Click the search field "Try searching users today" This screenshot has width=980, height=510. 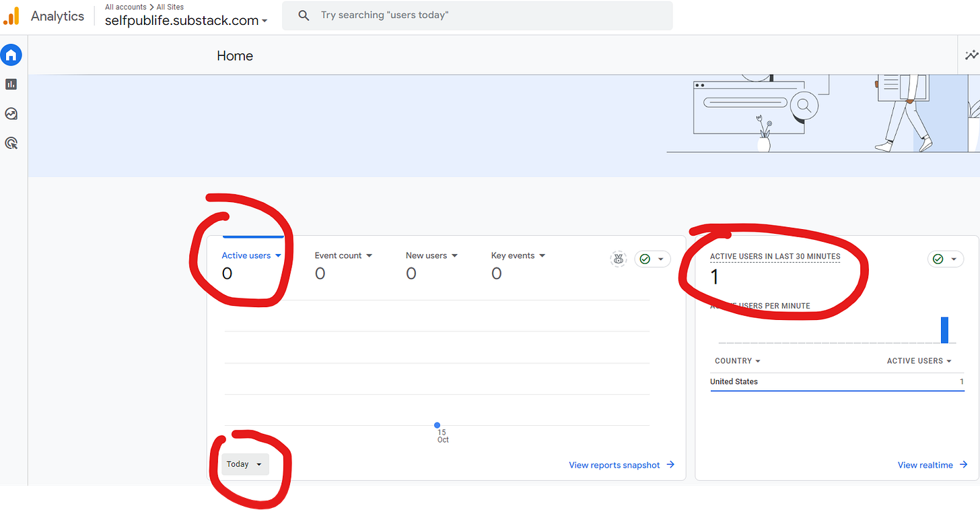477,15
